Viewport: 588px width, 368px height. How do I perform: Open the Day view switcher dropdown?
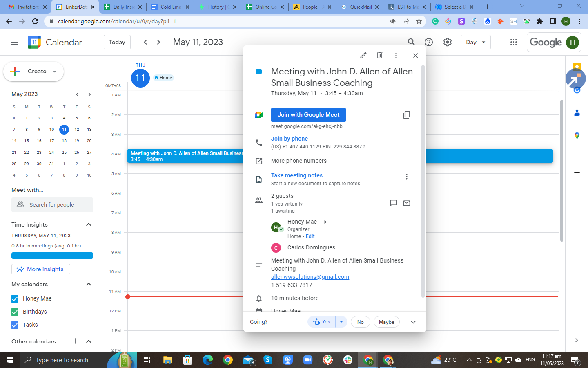click(x=476, y=42)
